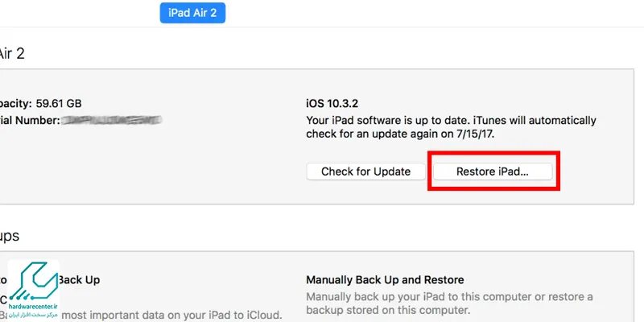Click the Restore iPad... button
The width and height of the screenshot is (644, 322).
click(493, 171)
